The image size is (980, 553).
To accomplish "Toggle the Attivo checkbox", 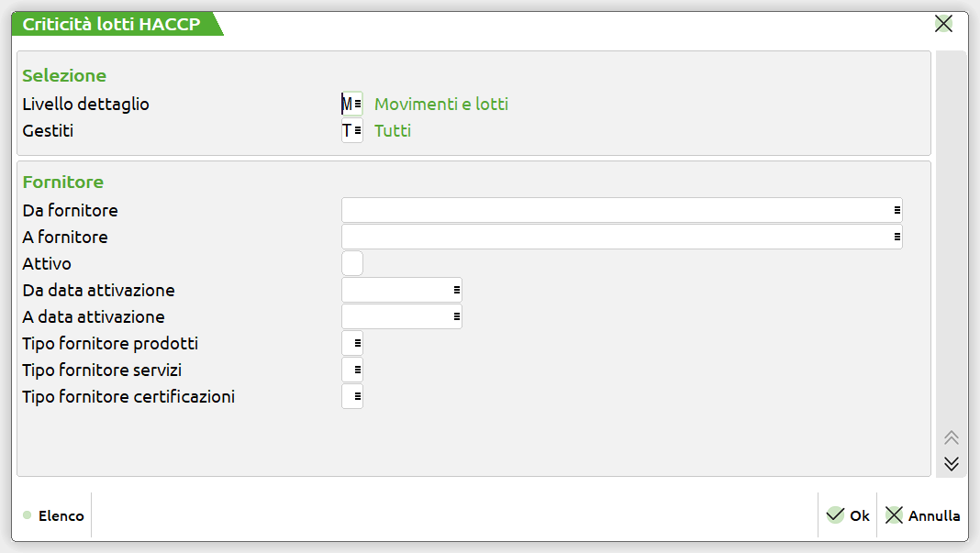I will point(352,264).
